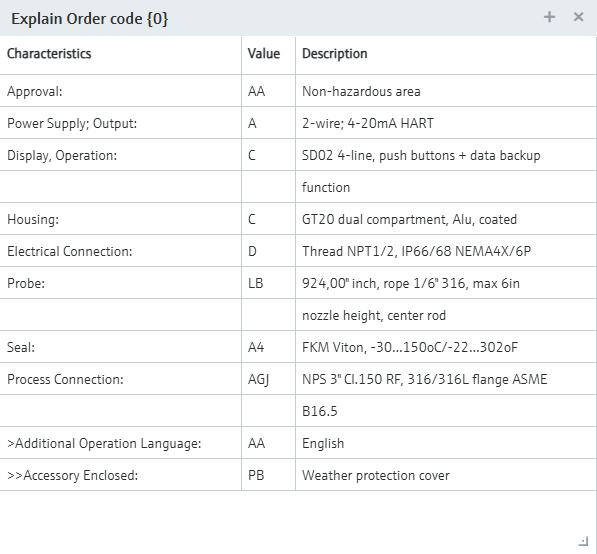Select the Additional Operation Language row
This screenshot has width=597, height=554.
point(298,443)
